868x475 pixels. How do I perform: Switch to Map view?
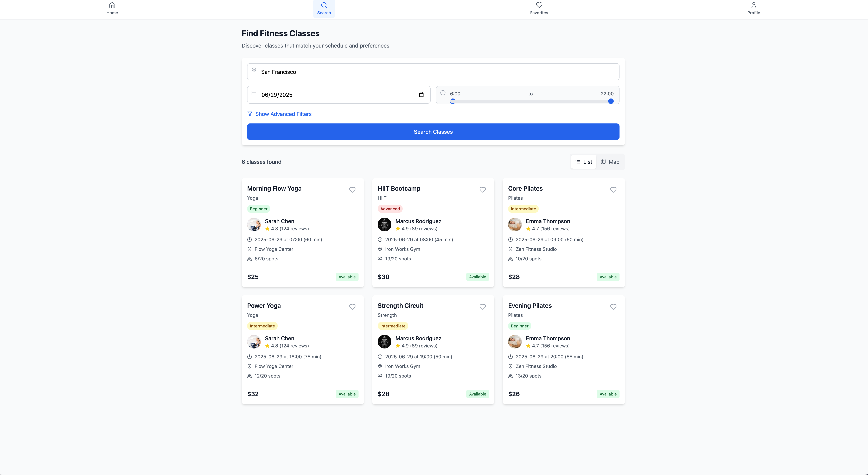click(610, 162)
